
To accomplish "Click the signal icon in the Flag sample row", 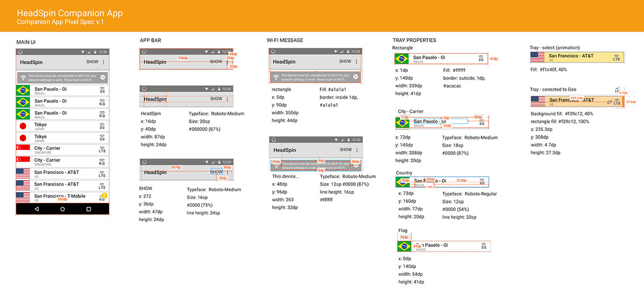I will 484,246.
